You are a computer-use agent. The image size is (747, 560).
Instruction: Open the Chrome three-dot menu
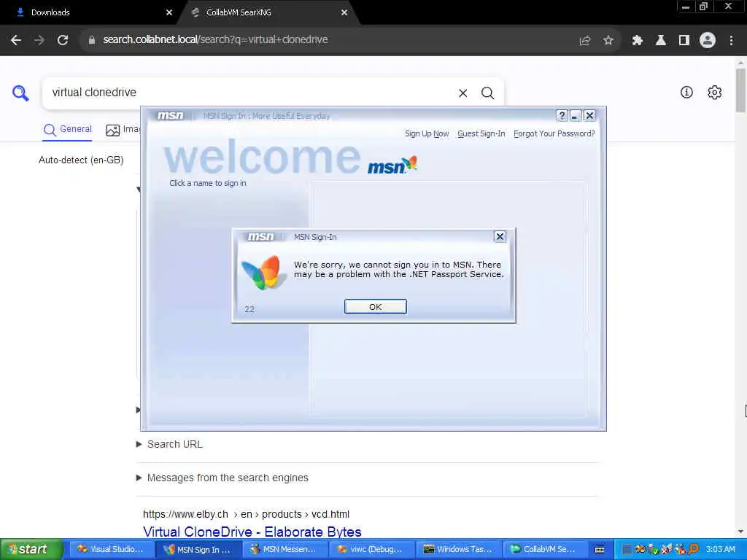coord(731,41)
